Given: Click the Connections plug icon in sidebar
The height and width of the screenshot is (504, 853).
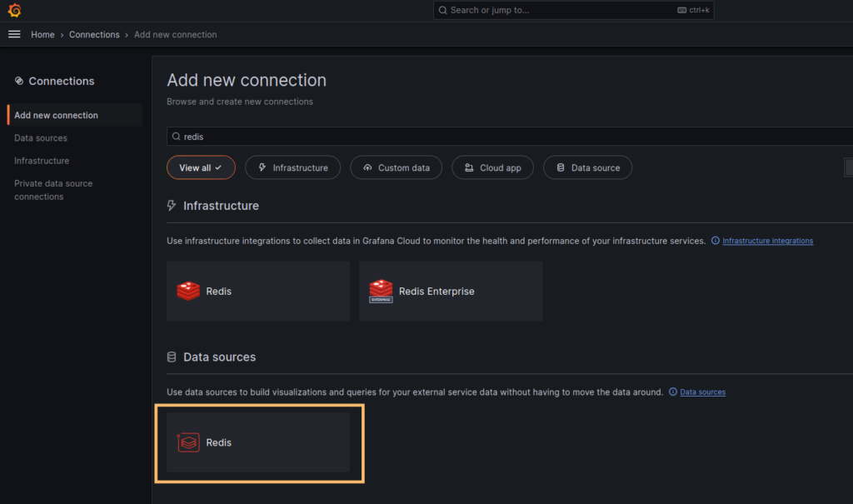Looking at the screenshot, I should (19, 81).
